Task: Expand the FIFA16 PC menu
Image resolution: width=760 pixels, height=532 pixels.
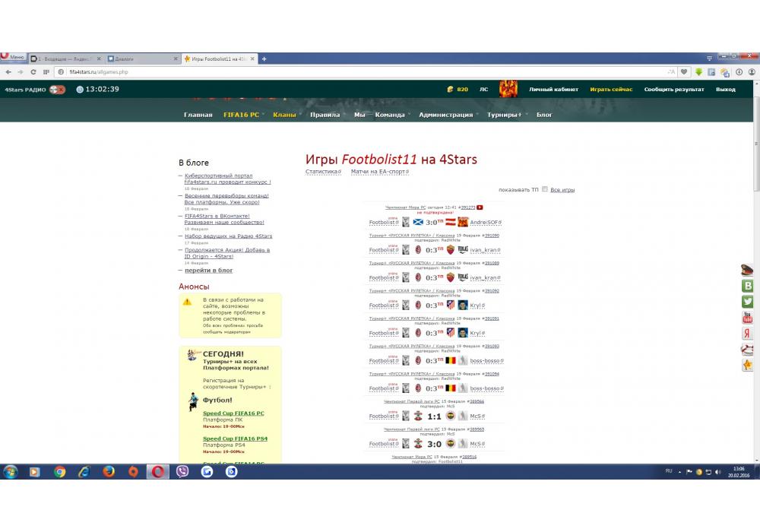Action: click(241, 115)
